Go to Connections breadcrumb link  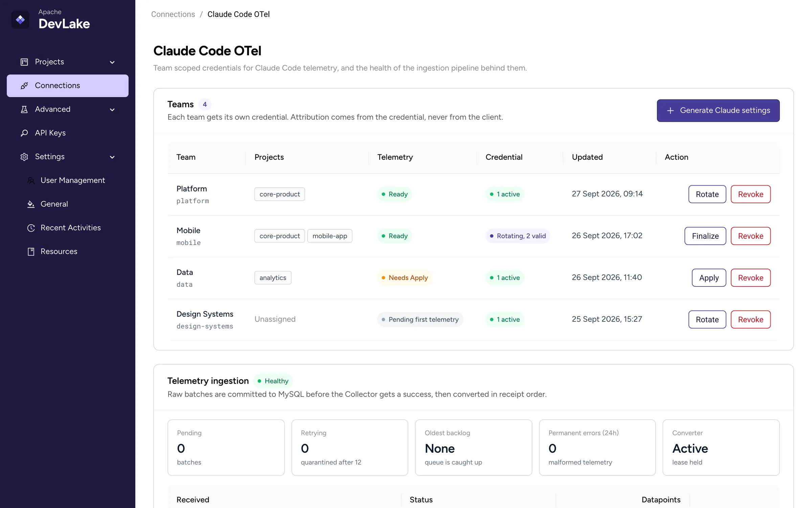pos(173,14)
